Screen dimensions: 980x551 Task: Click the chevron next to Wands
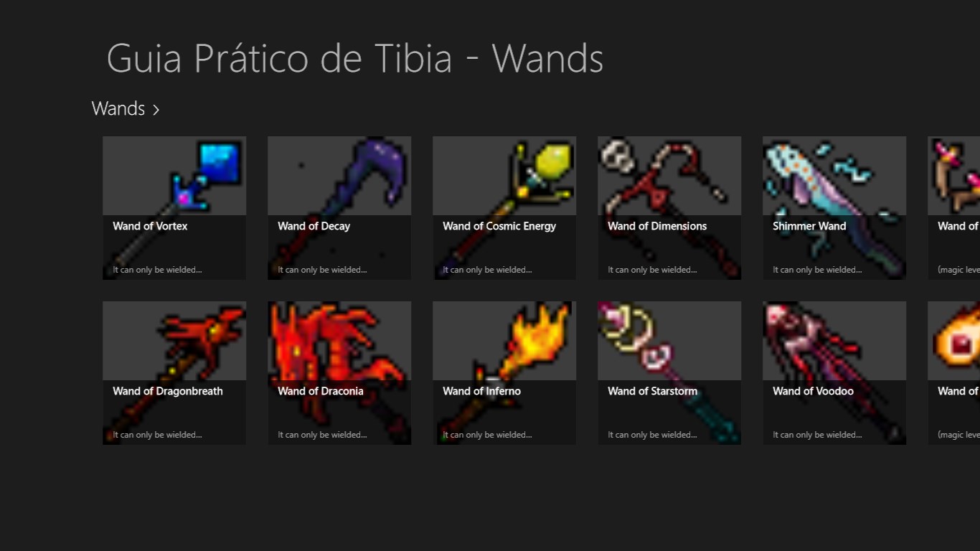tap(156, 110)
